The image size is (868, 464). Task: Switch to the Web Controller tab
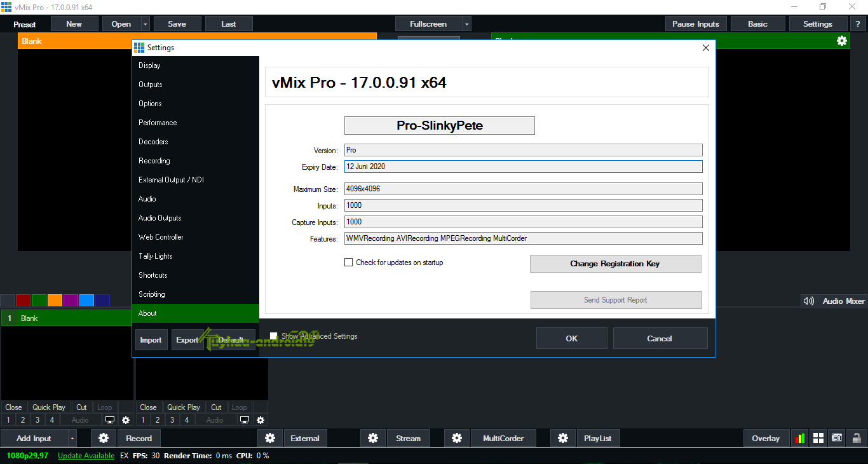point(196,237)
